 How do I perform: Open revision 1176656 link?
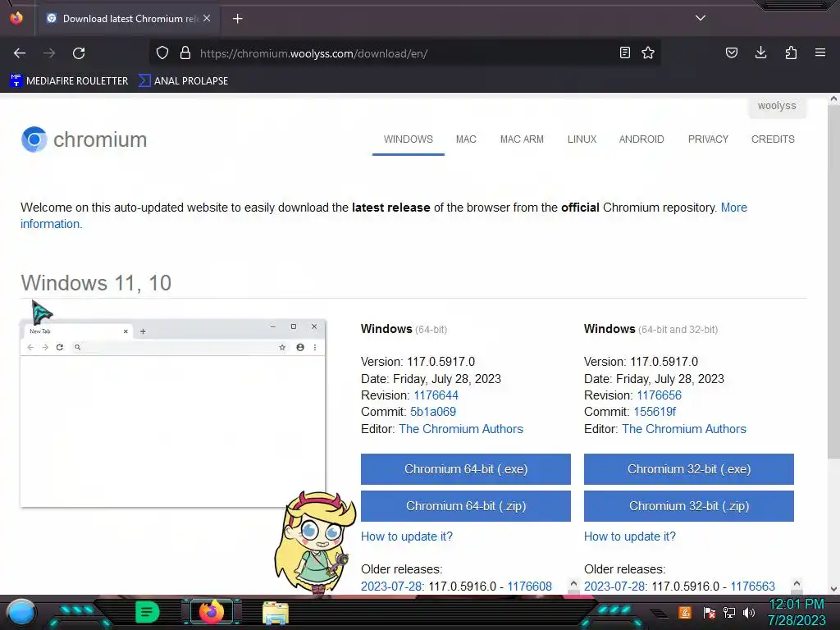[659, 395]
